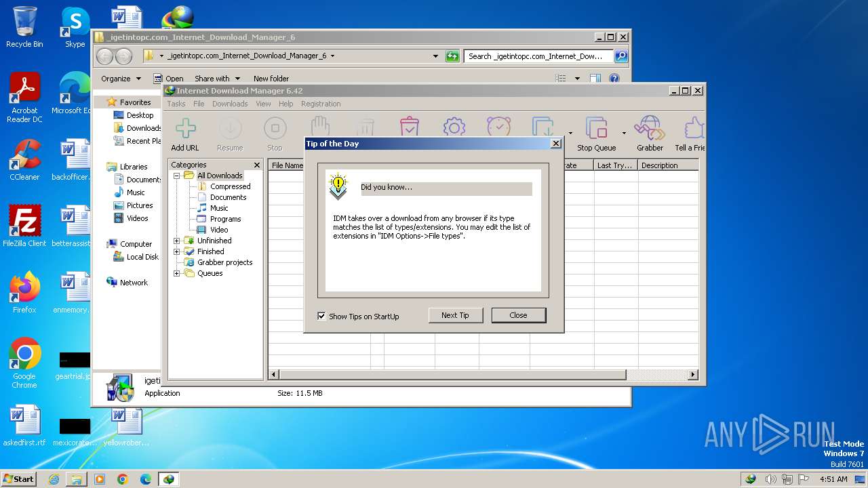Click the Explorer search magnifier icon
868x488 pixels.
(x=621, y=56)
